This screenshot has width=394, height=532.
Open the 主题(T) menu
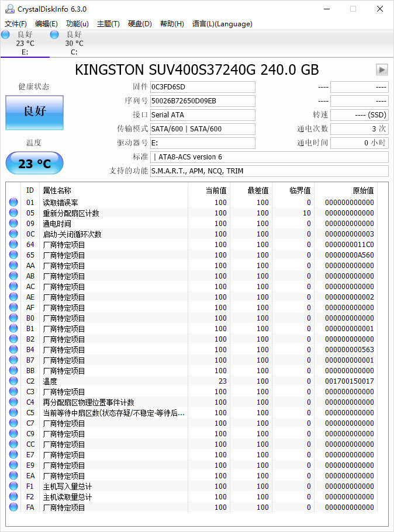tap(108, 24)
